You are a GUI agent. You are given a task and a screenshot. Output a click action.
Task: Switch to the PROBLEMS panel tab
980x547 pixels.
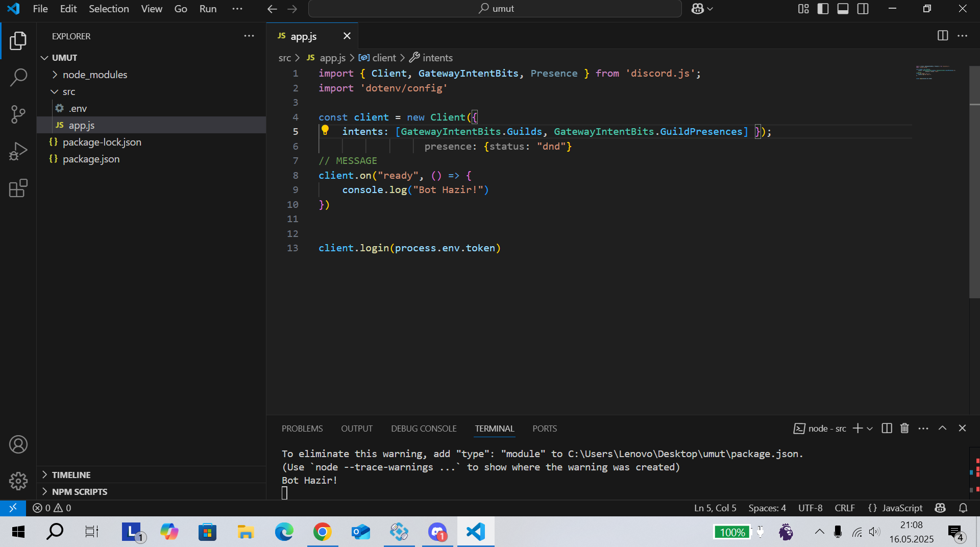pos(302,429)
